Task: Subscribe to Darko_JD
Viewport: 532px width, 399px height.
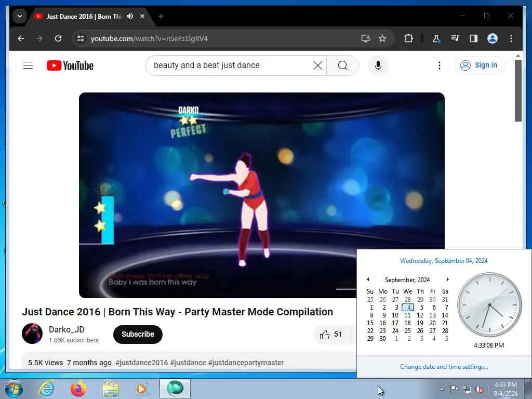Action: (138, 334)
